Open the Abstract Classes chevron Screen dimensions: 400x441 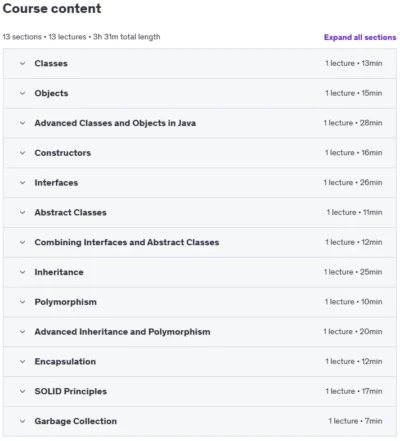pyautogui.click(x=22, y=213)
